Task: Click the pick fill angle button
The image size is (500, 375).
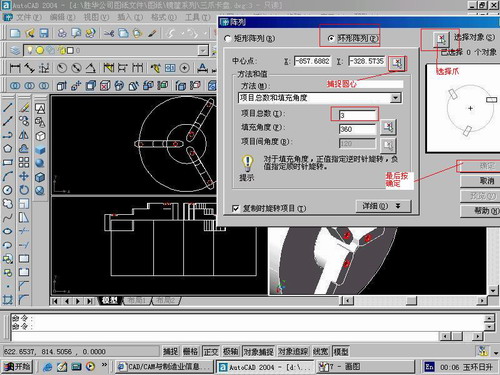Action: point(388,127)
